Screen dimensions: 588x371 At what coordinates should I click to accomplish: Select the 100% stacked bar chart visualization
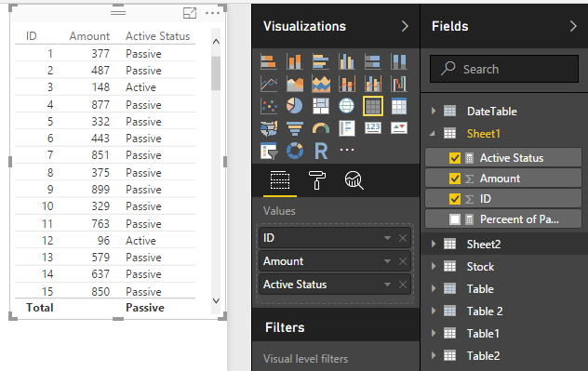(373, 61)
